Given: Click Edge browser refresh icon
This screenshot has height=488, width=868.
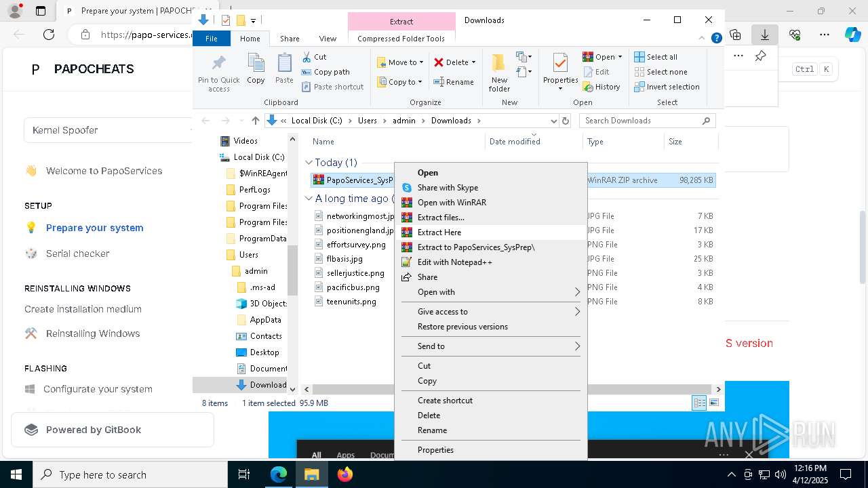Looking at the screenshot, I should click(x=49, y=35).
